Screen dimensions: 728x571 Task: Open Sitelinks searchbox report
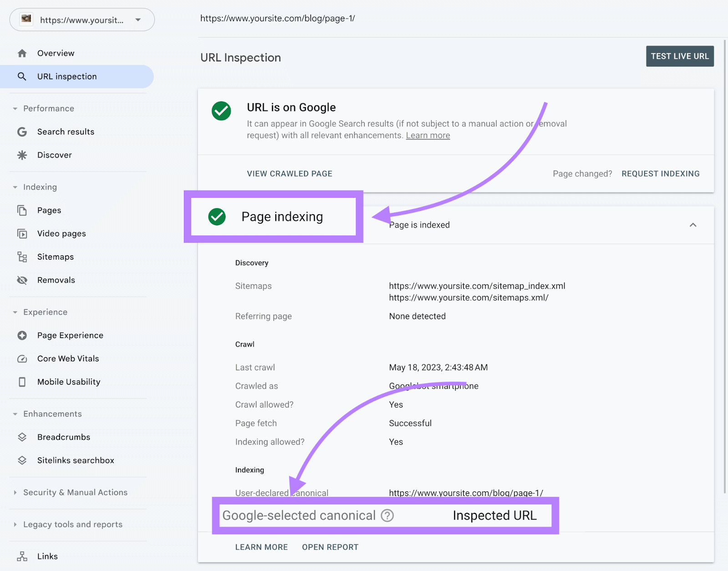coord(77,461)
